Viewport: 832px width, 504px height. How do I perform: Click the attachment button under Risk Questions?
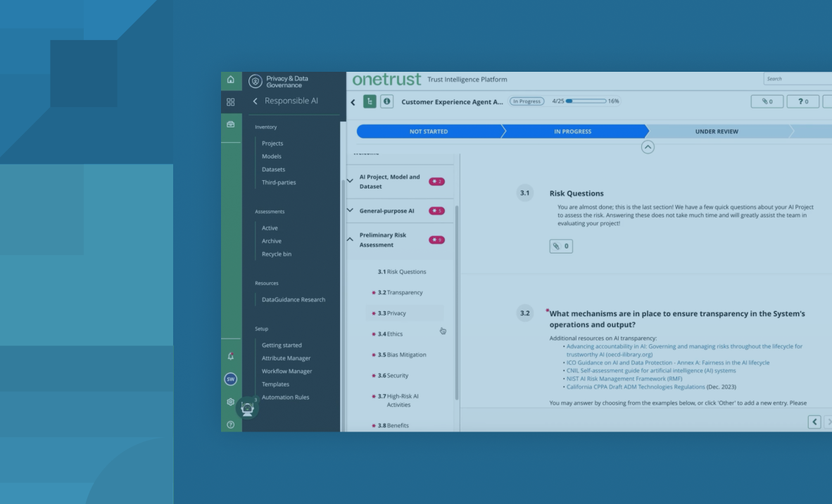click(561, 246)
